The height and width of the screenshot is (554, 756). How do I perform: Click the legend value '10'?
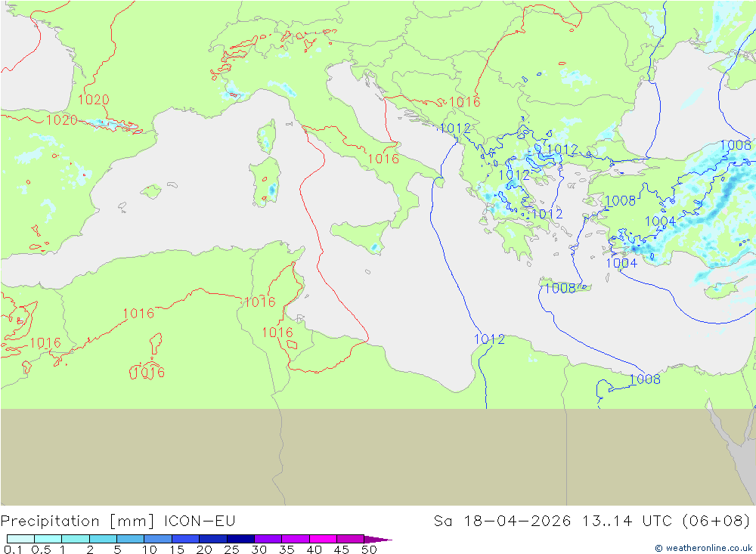[x=150, y=549]
